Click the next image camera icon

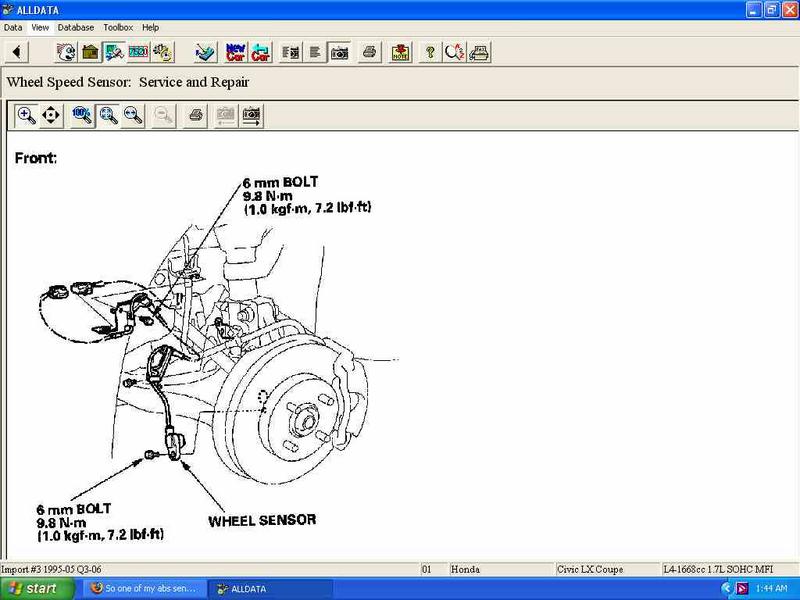tap(252, 116)
